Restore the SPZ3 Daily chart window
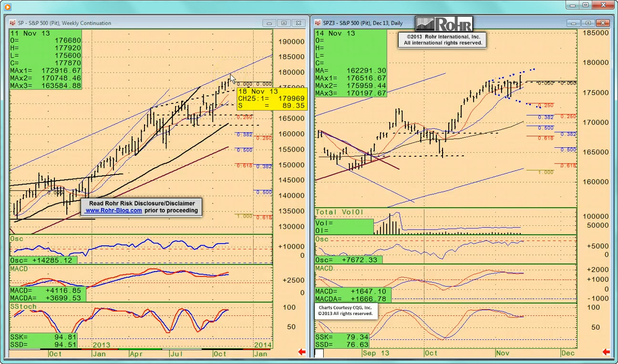Image resolution: width=618 pixels, height=364 pixels. [x=588, y=23]
